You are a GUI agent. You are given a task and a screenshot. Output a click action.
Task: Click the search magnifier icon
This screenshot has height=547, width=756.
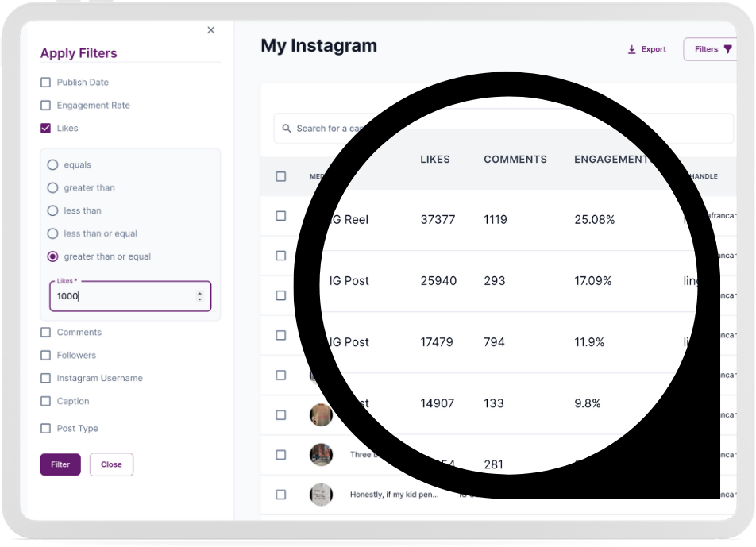287,129
